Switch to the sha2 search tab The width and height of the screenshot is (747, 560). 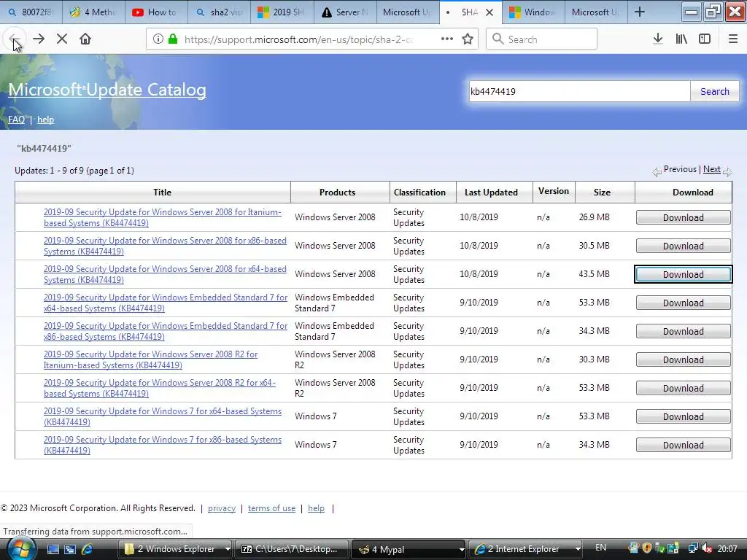pos(219,12)
